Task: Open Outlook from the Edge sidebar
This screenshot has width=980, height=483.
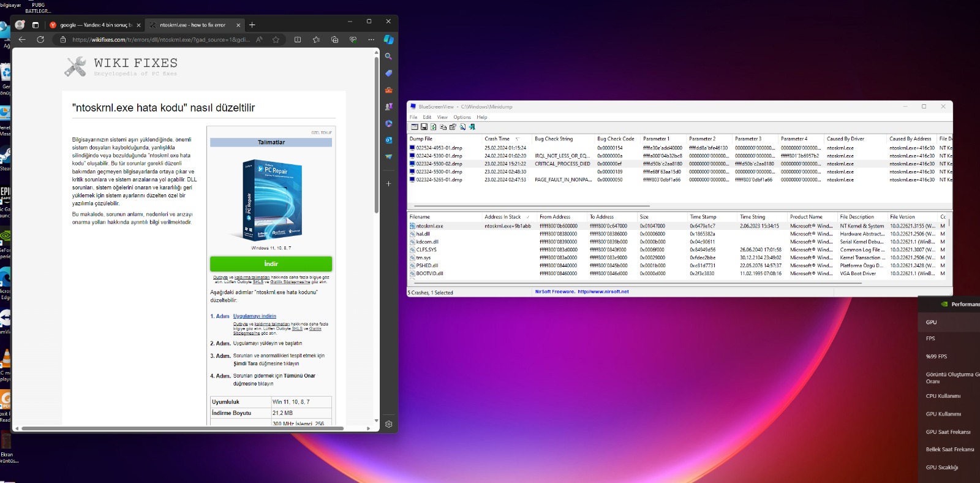Action: pos(388,140)
